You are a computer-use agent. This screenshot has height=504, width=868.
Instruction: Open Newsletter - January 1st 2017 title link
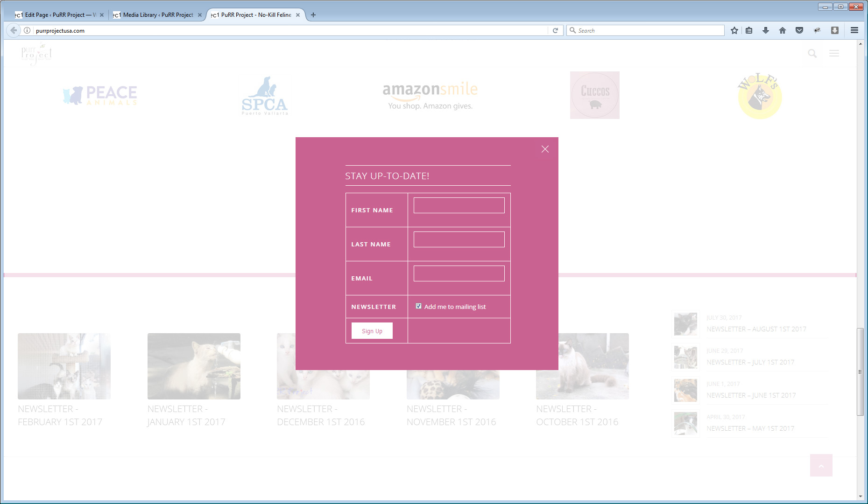point(186,415)
